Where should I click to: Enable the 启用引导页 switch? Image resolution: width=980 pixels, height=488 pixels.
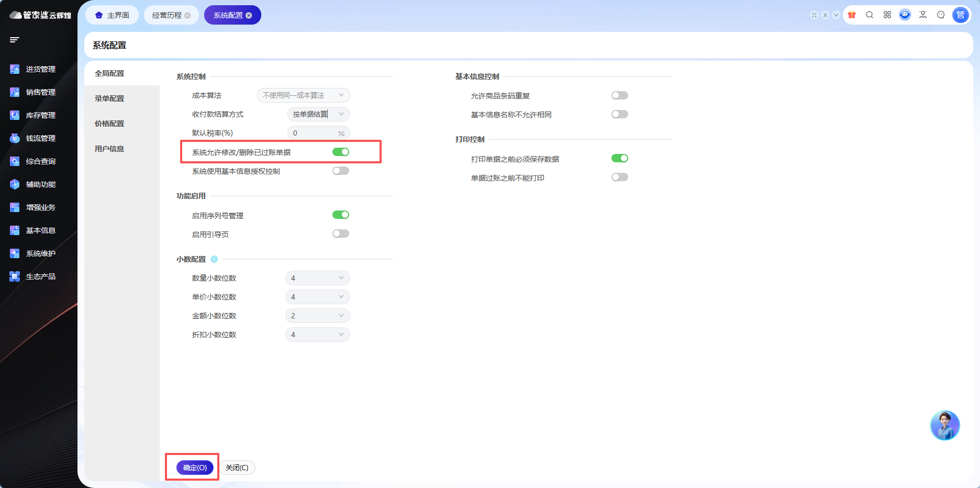pyautogui.click(x=341, y=234)
